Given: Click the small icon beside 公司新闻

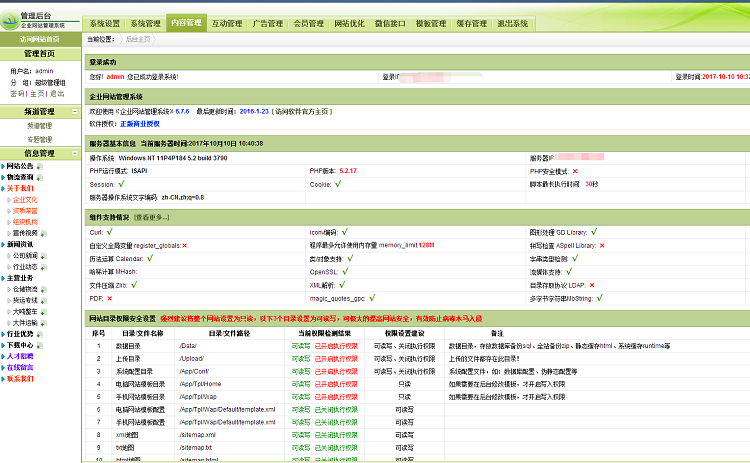Looking at the screenshot, I should (x=42, y=255).
